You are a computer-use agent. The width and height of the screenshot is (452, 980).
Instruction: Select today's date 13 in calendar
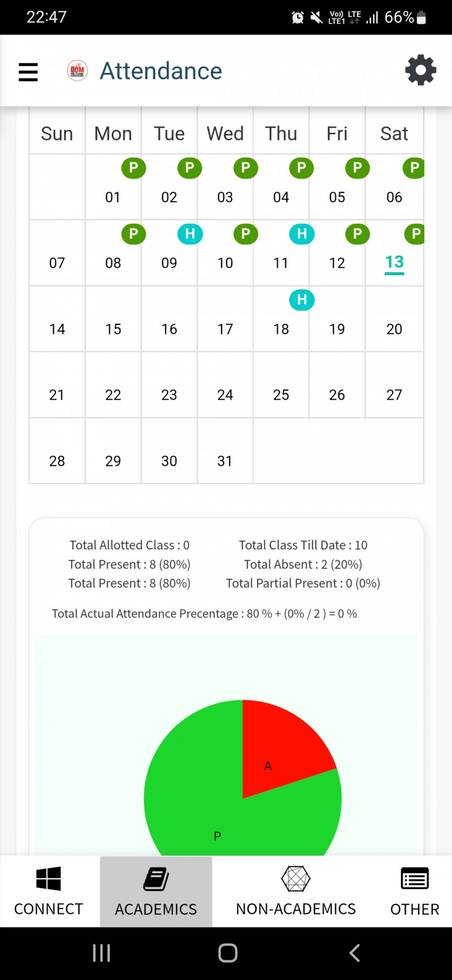pos(394,262)
